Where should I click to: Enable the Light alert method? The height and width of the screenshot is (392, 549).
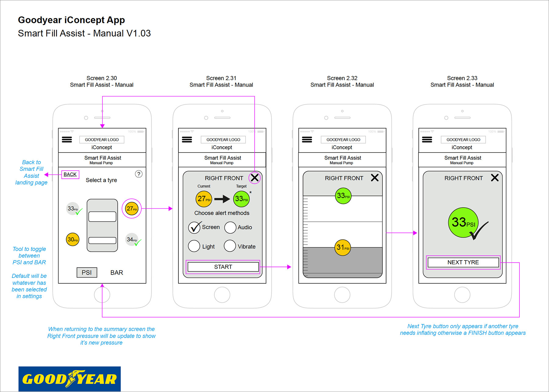194,246
